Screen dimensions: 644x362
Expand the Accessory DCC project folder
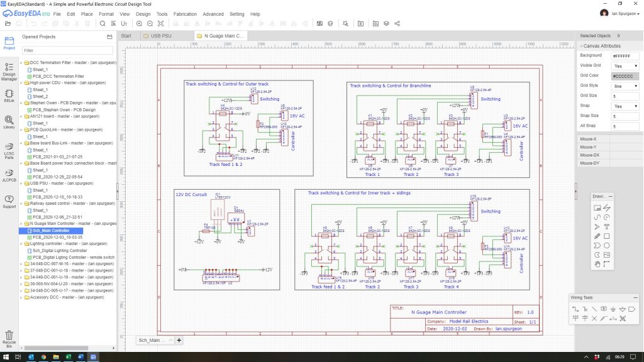click(x=21, y=297)
